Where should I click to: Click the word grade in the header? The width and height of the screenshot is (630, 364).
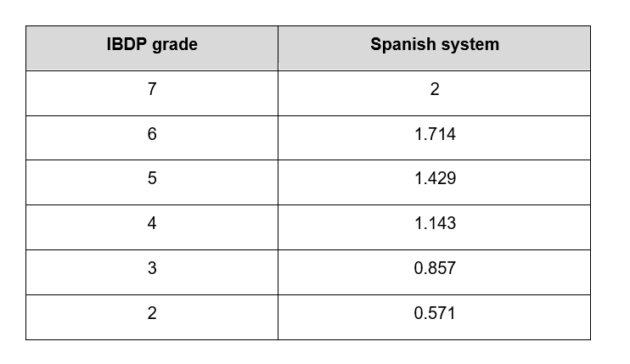[x=174, y=46]
